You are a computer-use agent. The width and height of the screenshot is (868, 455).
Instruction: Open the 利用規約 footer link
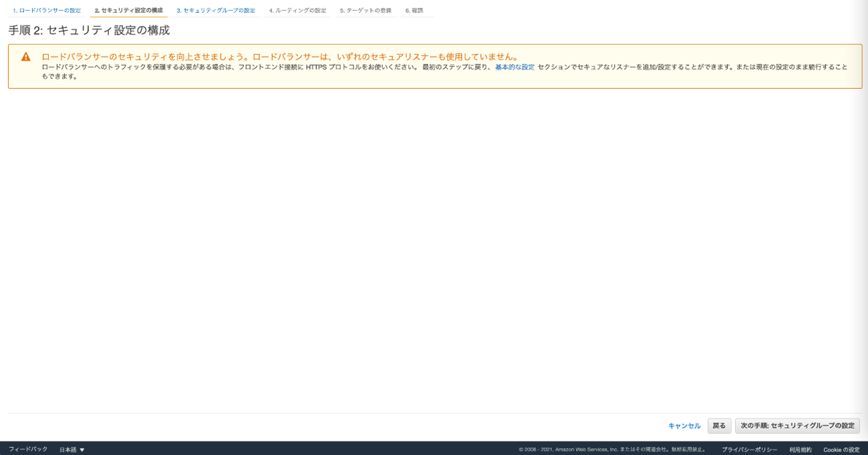pyautogui.click(x=800, y=450)
